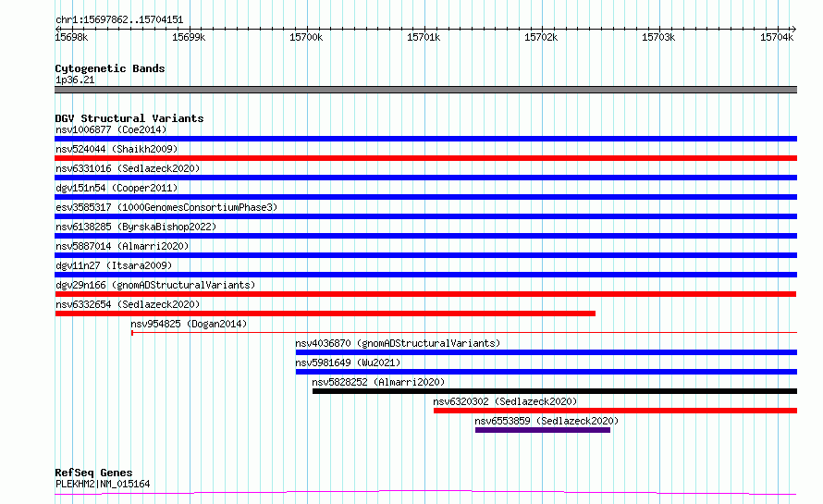This screenshot has width=823, height=504.
Task: Click the dgv151n54 (Cooper2011) label text
Action: pyautogui.click(x=117, y=188)
